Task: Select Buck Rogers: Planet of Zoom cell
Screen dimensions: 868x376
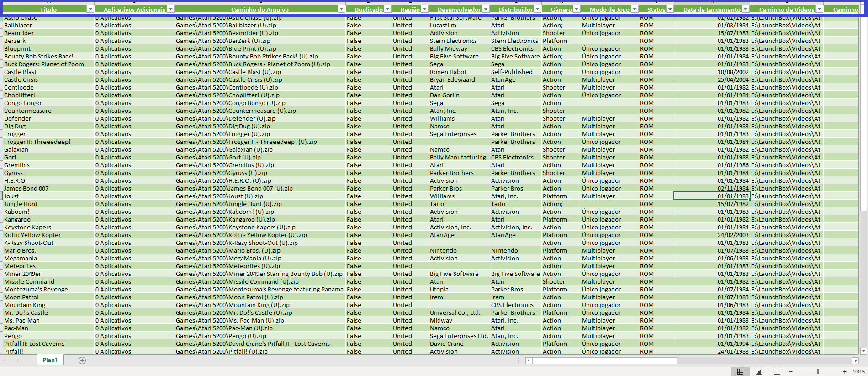Action: point(48,64)
